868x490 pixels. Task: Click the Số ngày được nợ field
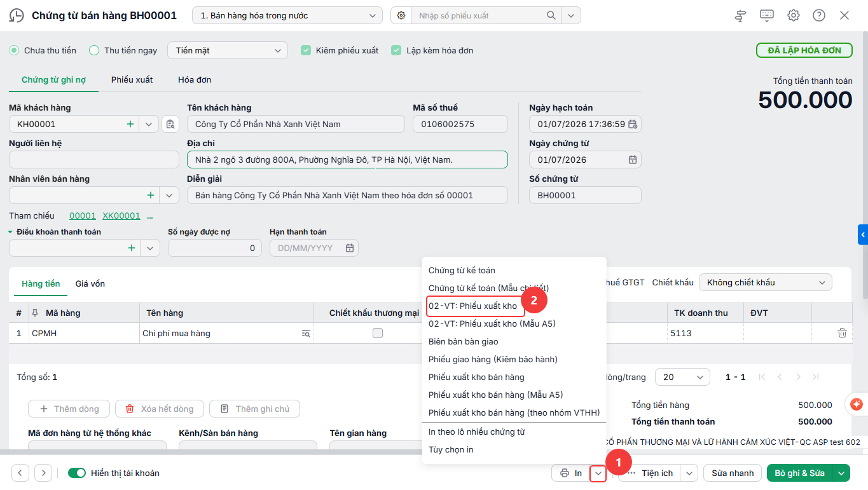click(x=215, y=248)
